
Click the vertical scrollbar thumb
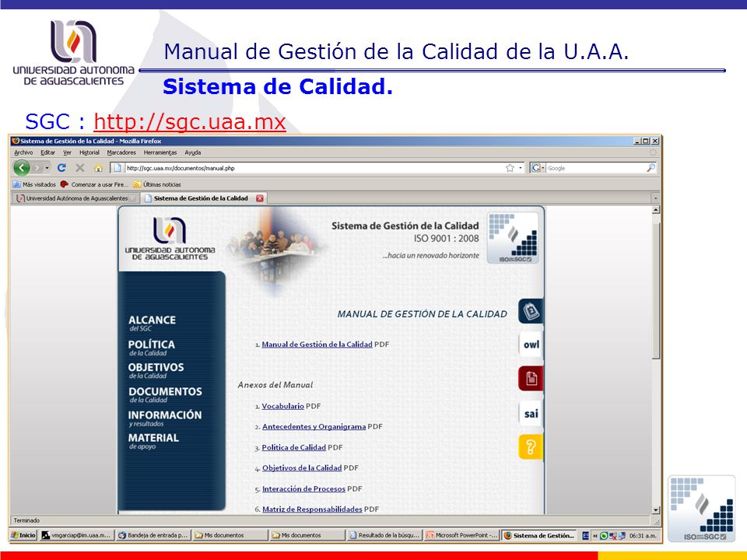pyautogui.click(x=656, y=290)
